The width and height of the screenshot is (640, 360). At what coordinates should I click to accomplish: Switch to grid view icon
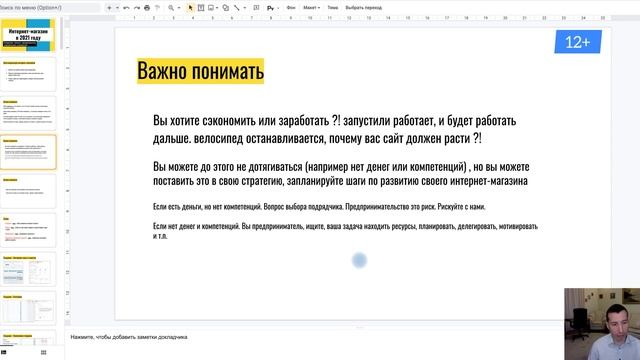click(43, 352)
